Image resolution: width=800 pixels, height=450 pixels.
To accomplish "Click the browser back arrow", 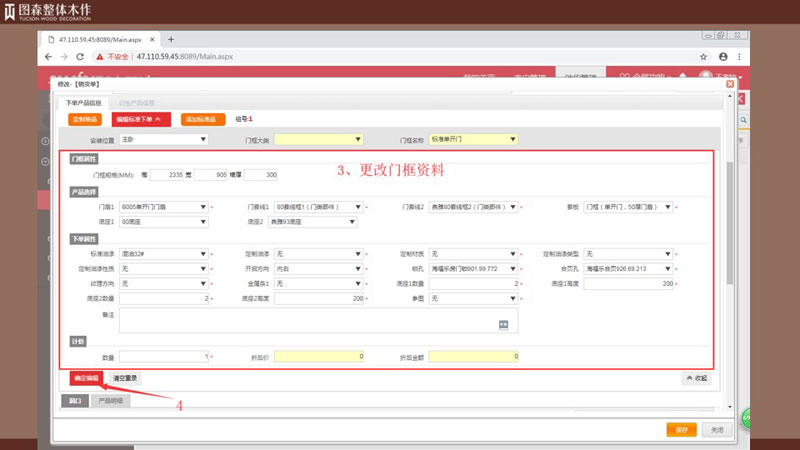I will coord(50,57).
